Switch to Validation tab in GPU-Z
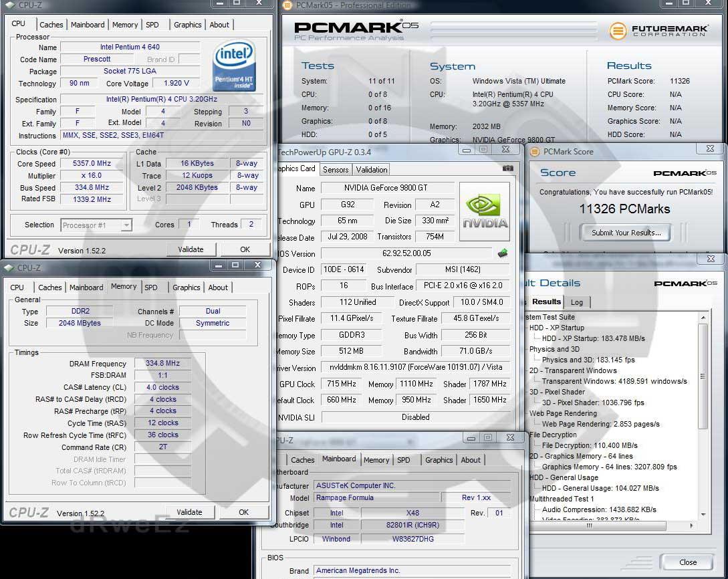728x579 pixels. point(372,169)
